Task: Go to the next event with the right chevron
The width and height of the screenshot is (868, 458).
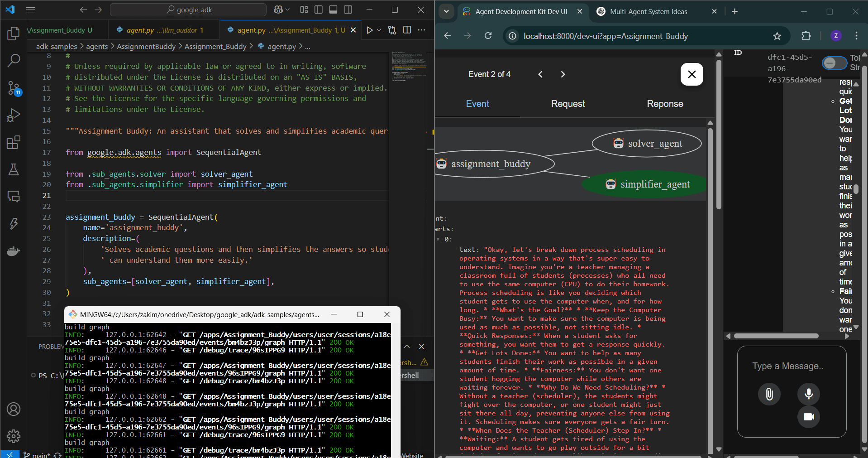Action: click(x=563, y=74)
